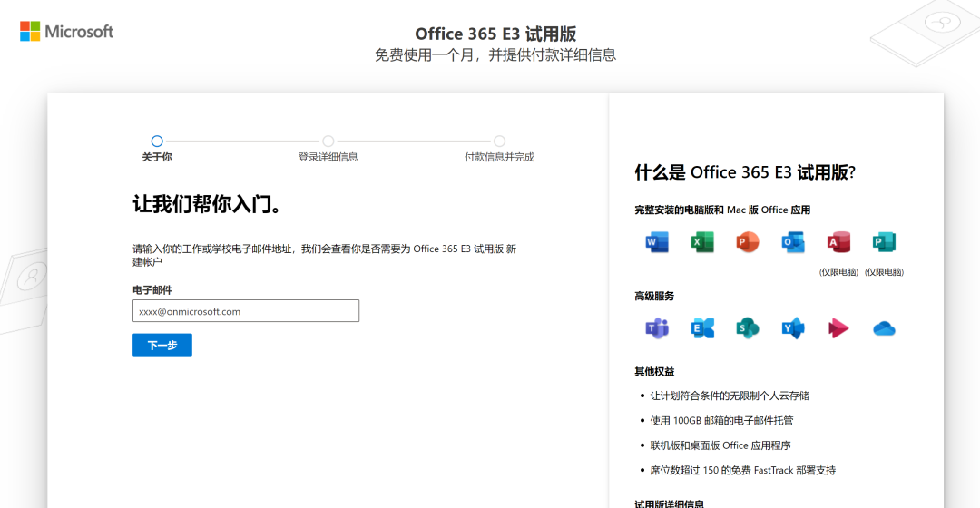The height and width of the screenshot is (508, 980).
Task: Click the Access app icon
Action: click(x=838, y=242)
